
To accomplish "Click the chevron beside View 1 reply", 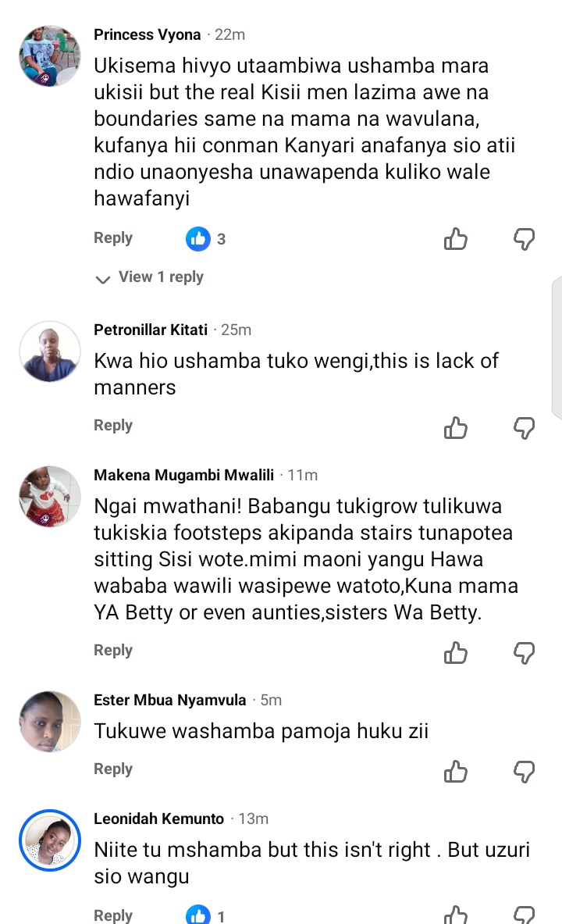I will (102, 279).
